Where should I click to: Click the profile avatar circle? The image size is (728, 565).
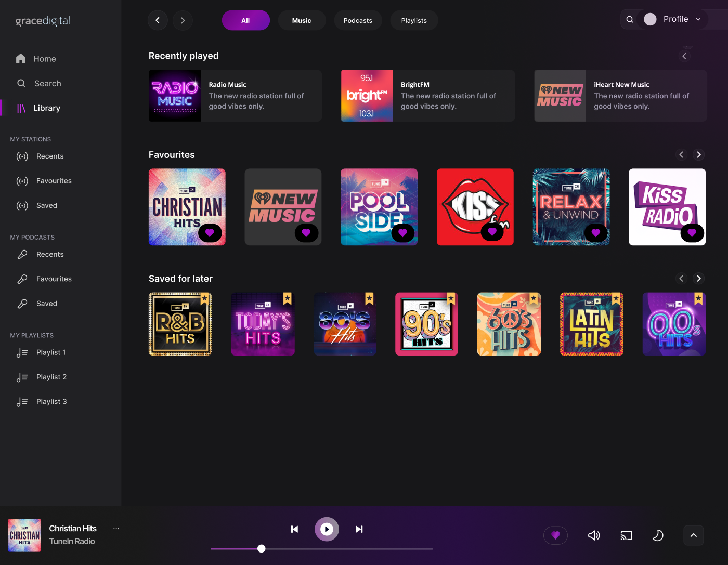(650, 19)
